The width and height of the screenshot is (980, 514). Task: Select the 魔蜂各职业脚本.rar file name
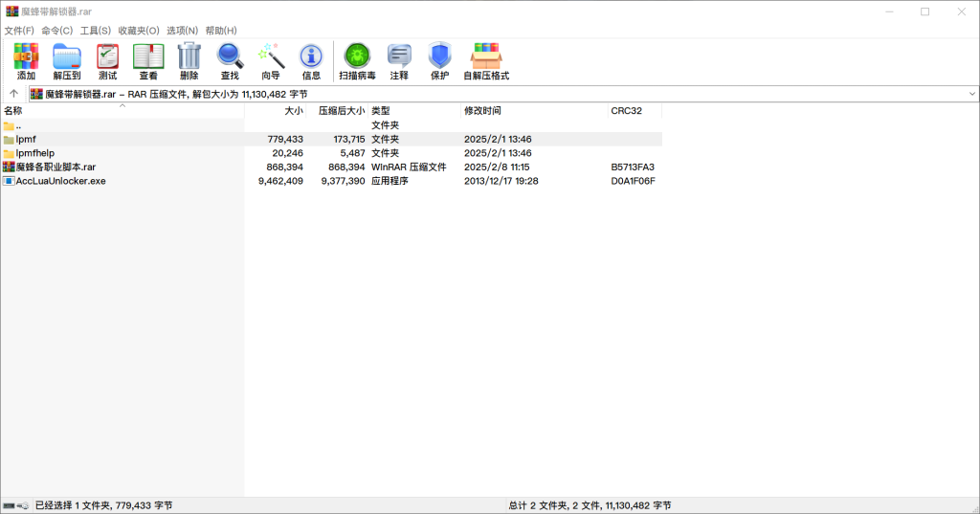point(56,167)
